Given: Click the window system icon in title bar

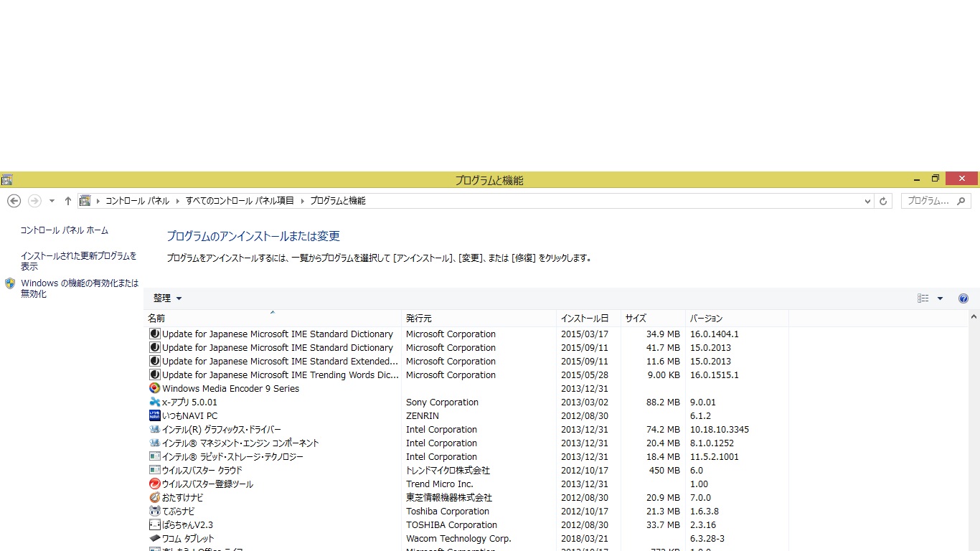Looking at the screenshot, I should [x=6, y=179].
